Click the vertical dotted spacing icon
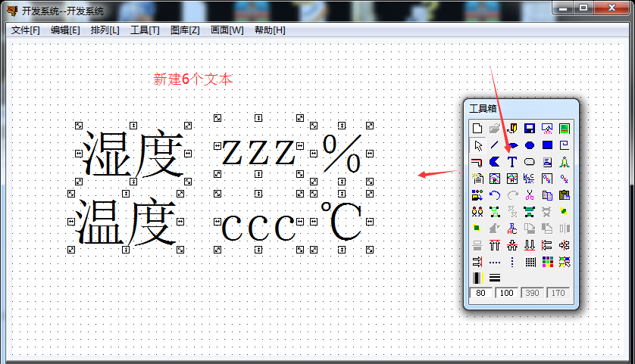The image size is (635, 364). click(x=512, y=262)
